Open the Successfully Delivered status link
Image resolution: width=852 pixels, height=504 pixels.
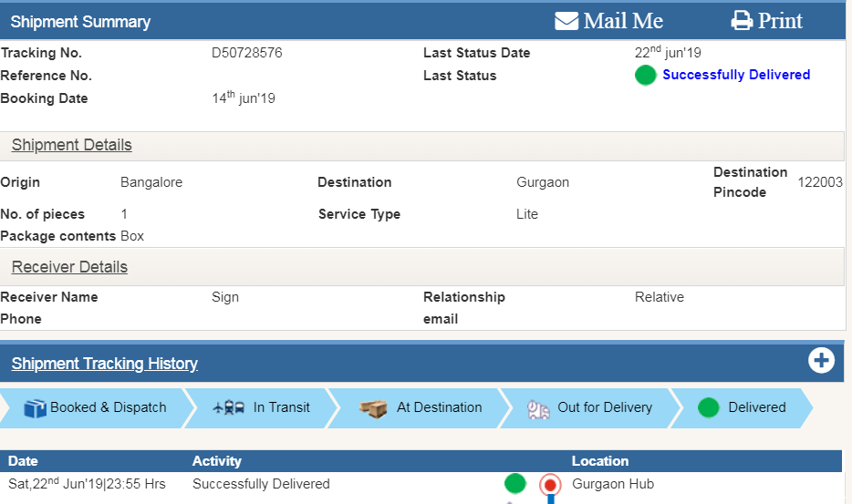735,75
